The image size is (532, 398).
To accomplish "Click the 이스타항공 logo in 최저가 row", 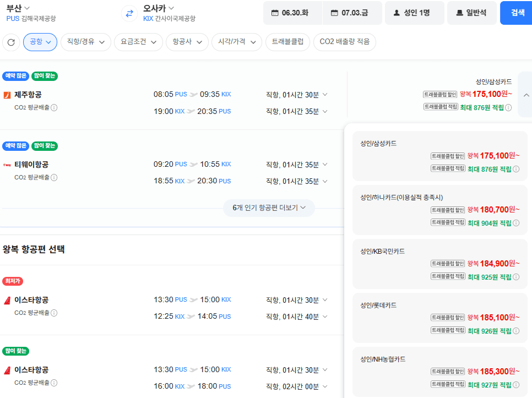I will coord(7,301).
